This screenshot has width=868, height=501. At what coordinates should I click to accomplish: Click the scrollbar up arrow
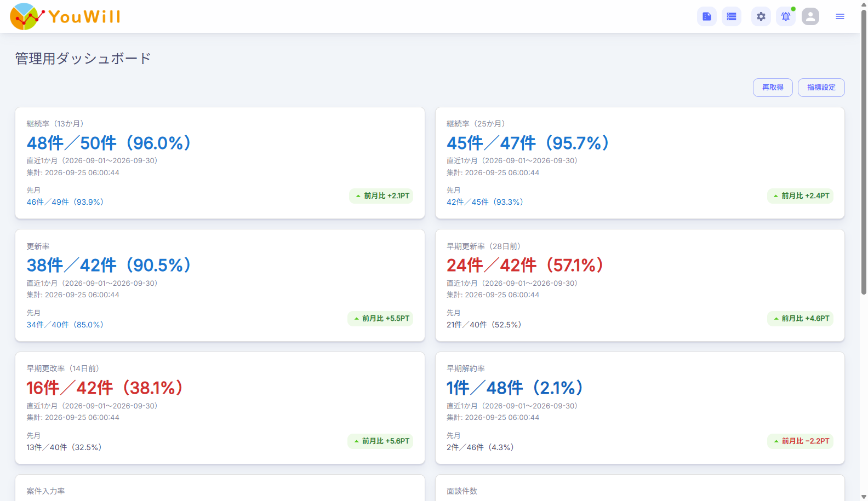pyautogui.click(x=864, y=4)
